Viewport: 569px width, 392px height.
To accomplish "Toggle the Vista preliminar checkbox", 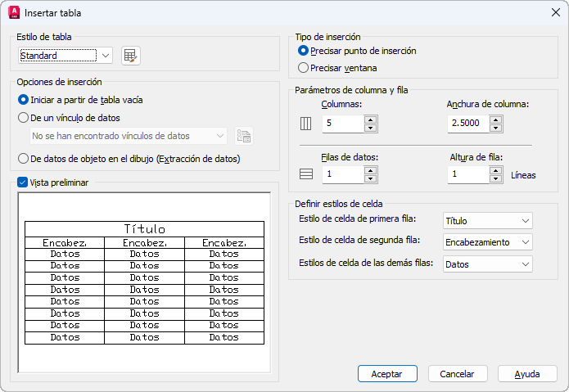I will pos(22,182).
